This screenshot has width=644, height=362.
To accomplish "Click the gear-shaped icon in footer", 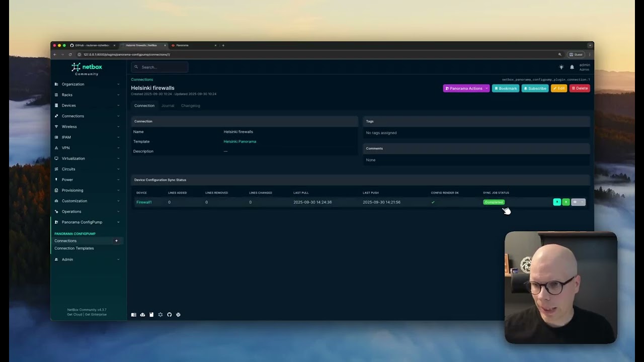I will (x=160, y=315).
